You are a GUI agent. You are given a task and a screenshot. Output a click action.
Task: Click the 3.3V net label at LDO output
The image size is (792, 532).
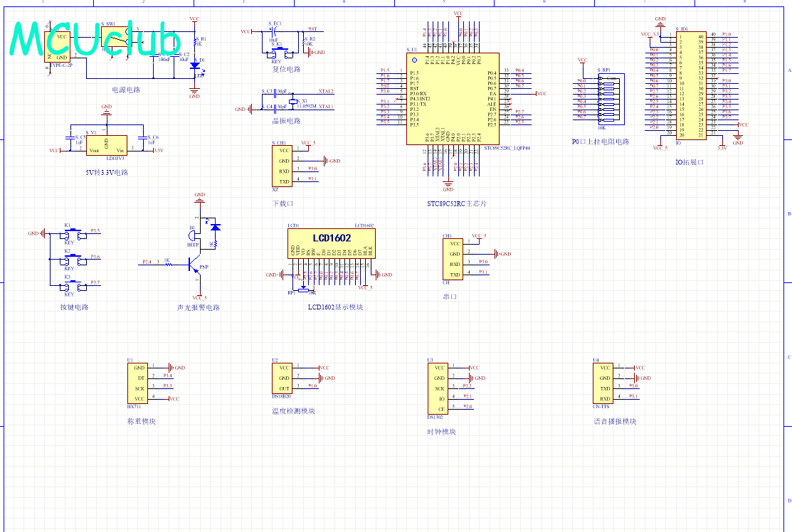pyautogui.click(x=158, y=150)
